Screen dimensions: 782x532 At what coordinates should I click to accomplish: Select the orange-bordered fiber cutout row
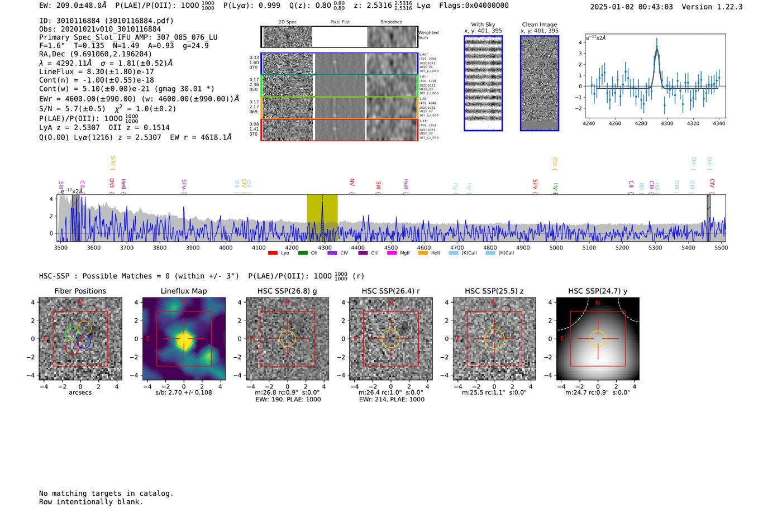click(339, 108)
